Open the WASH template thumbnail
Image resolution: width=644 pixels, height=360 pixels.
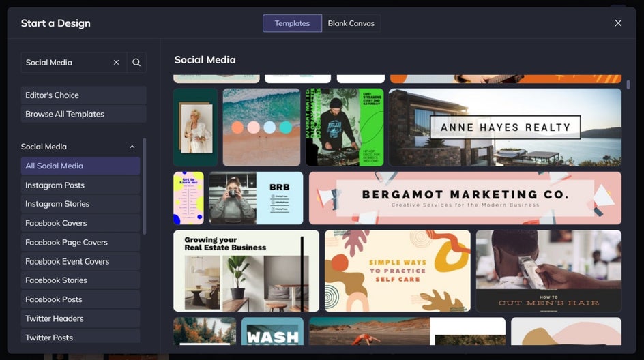point(272,331)
